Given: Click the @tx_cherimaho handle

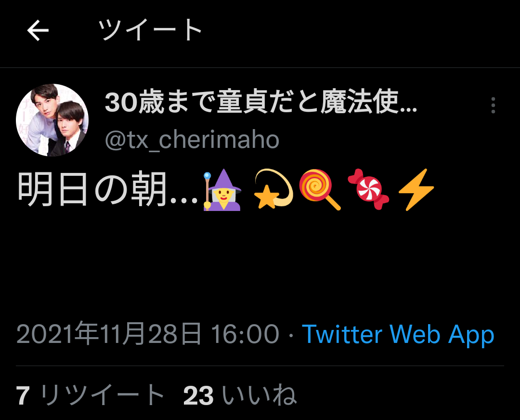Looking at the screenshot, I should (192, 140).
